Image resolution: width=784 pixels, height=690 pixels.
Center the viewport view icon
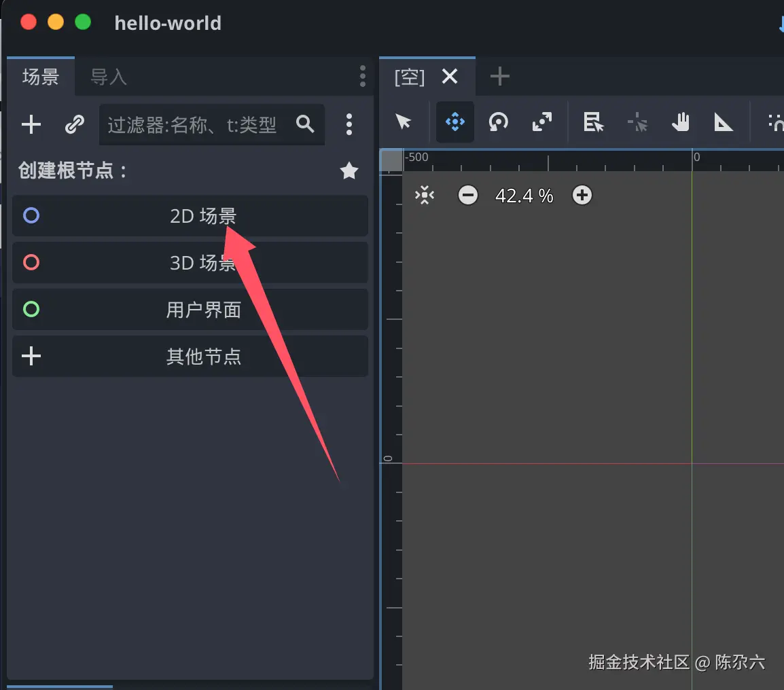click(x=425, y=195)
